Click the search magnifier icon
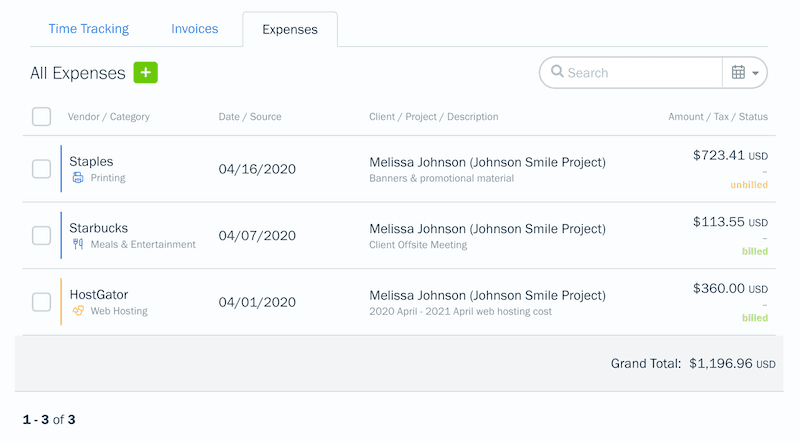 tap(557, 72)
